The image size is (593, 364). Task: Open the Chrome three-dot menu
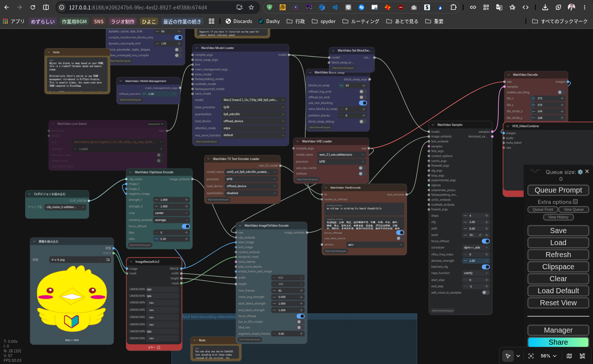click(x=585, y=7)
